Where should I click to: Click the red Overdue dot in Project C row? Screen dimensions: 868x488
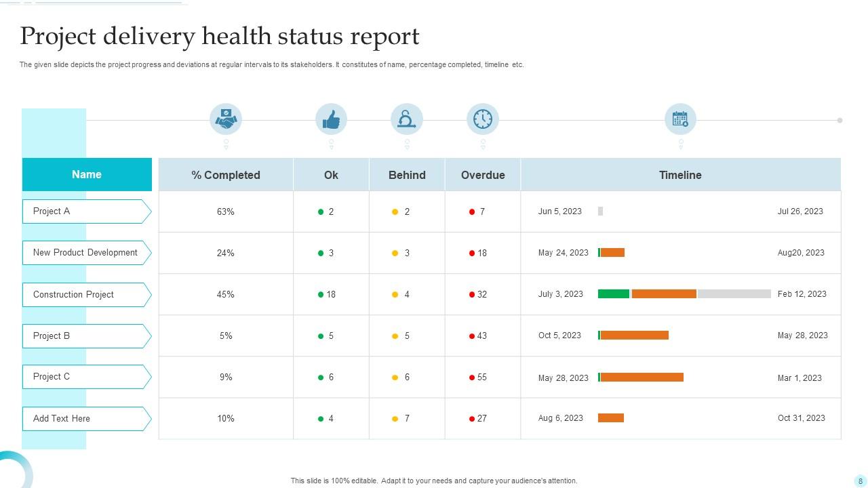coord(472,378)
